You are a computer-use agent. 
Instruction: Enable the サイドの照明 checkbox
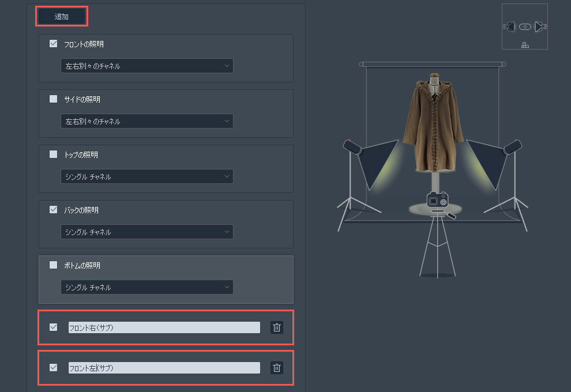(x=54, y=99)
